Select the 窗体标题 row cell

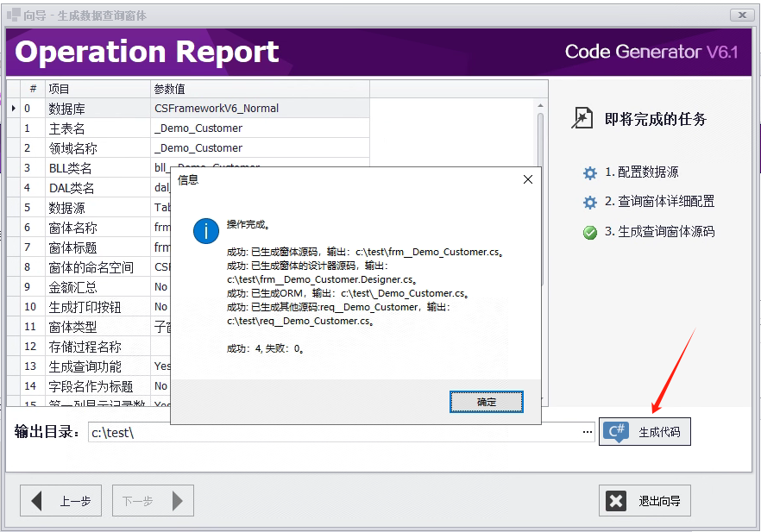[97, 247]
